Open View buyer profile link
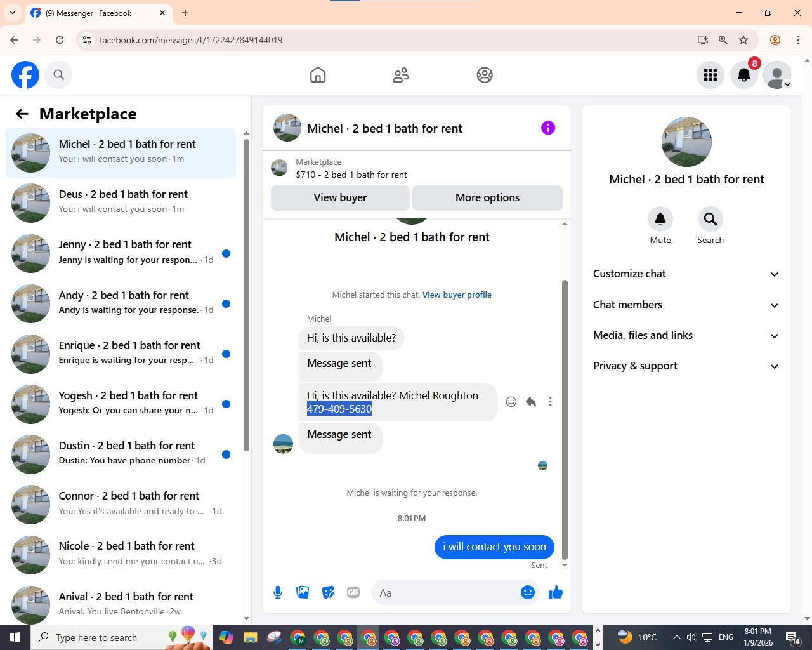 click(457, 295)
